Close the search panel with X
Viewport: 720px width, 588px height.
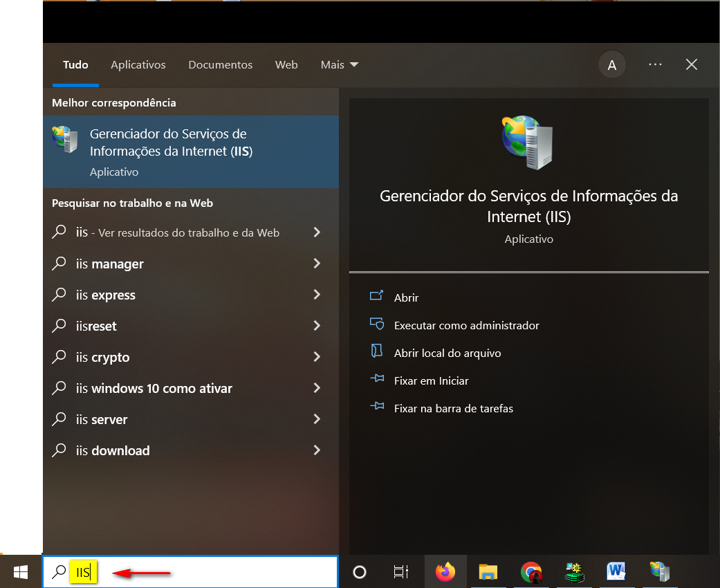pyautogui.click(x=692, y=65)
